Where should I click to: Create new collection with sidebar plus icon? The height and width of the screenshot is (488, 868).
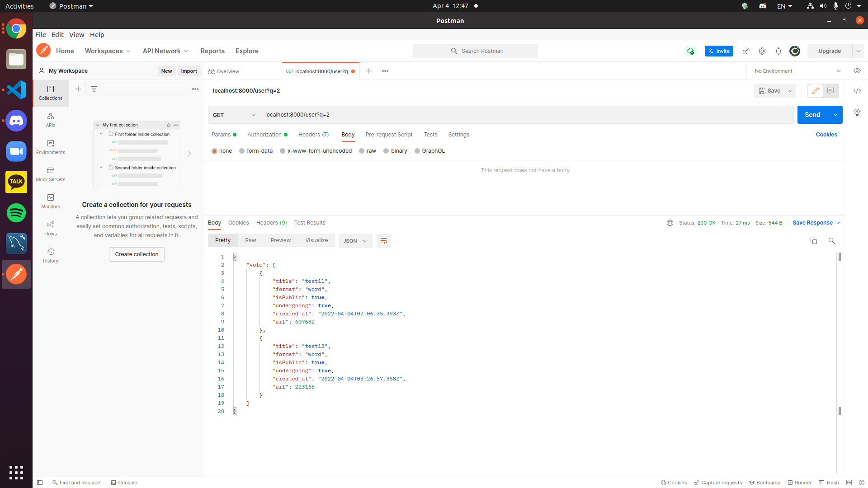coord(78,89)
